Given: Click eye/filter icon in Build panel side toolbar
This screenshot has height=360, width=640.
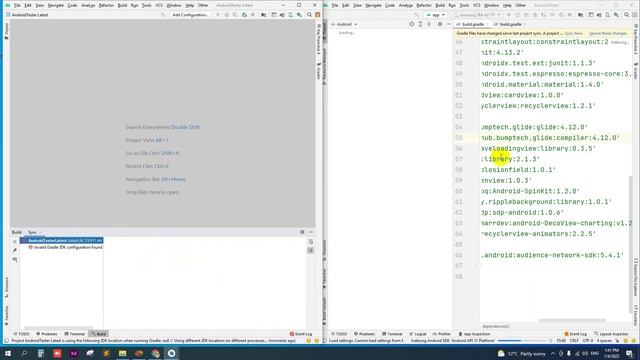Looking at the screenshot, I should pyautogui.click(x=15, y=260).
